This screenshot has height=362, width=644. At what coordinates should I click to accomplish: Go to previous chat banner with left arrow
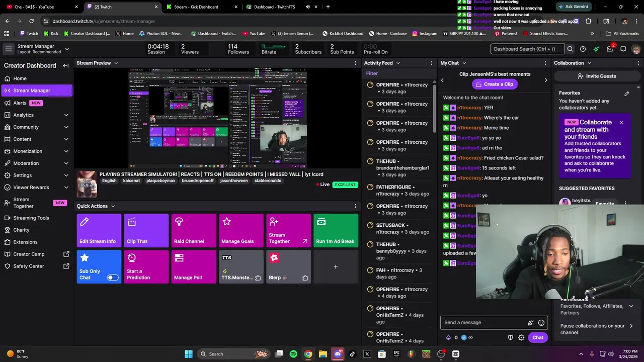pyautogui.click(x=442, y=80)
